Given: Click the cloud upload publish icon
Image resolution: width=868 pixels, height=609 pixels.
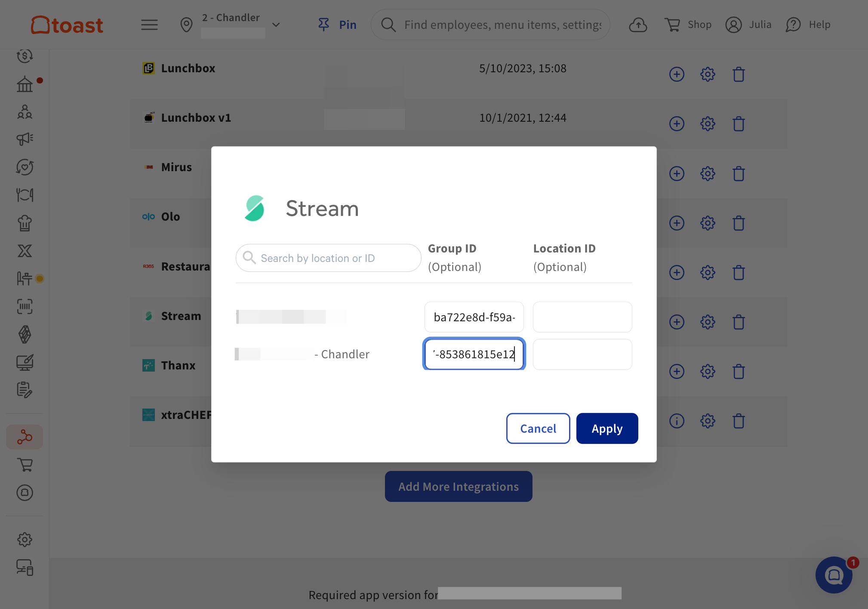Looking at the screenshot, I should click(x=638, y=25).
